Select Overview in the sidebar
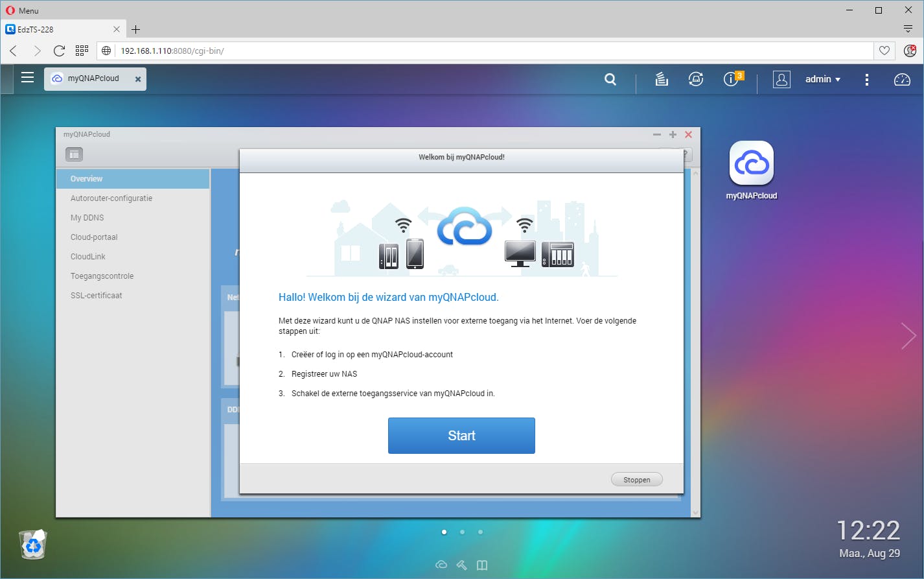This screenshot has width=924, height=579. point(133,179)
